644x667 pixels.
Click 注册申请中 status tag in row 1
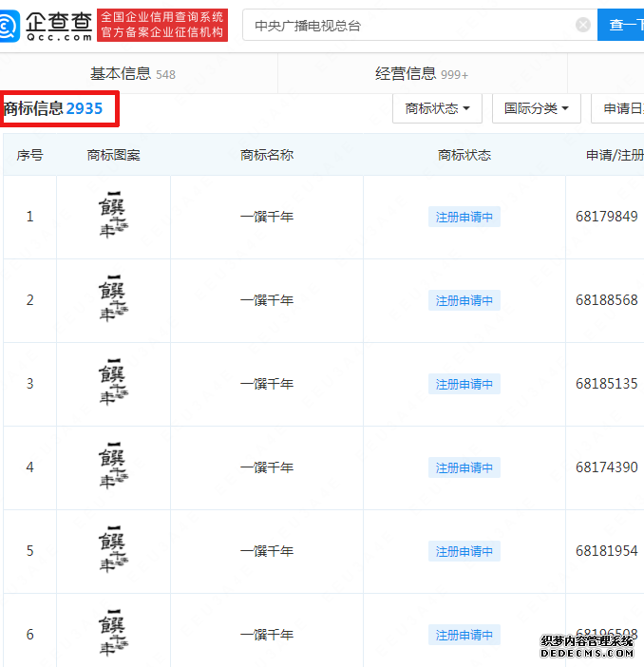(x=464, y=217)
